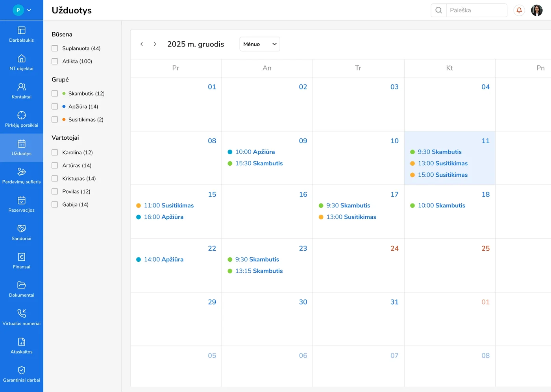Go to NT objektai house icon
Image resolution: width=551 pixels, height=392 pixels.
[22, 59]
